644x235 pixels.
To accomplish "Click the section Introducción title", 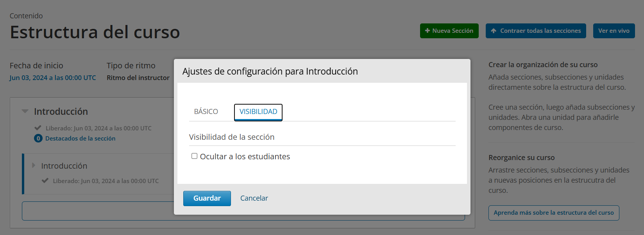I will [61, 112].
